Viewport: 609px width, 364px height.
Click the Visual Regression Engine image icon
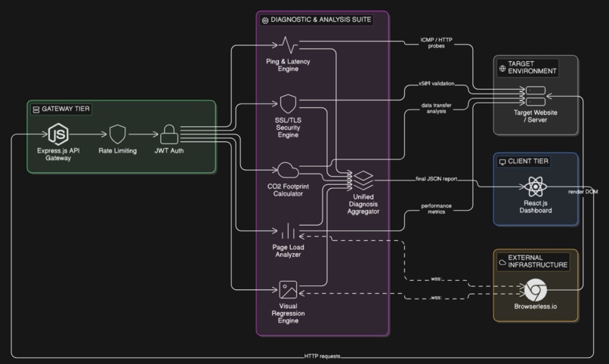[288, 290]
